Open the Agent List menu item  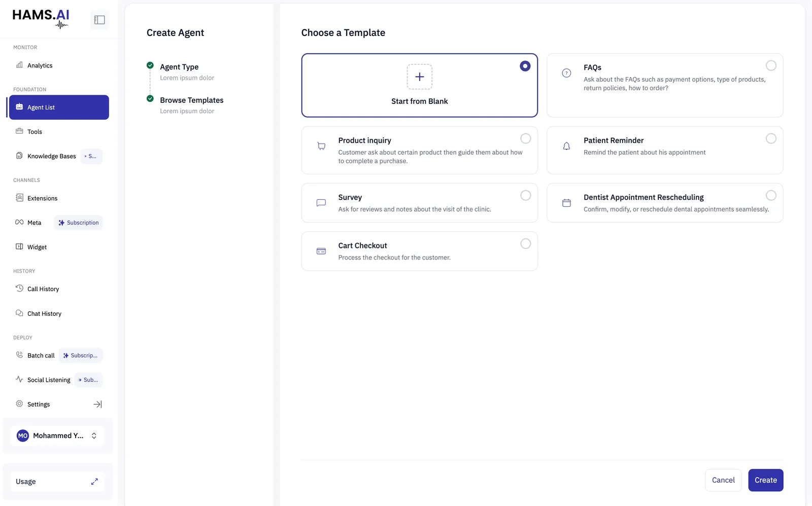click(59, 107)
